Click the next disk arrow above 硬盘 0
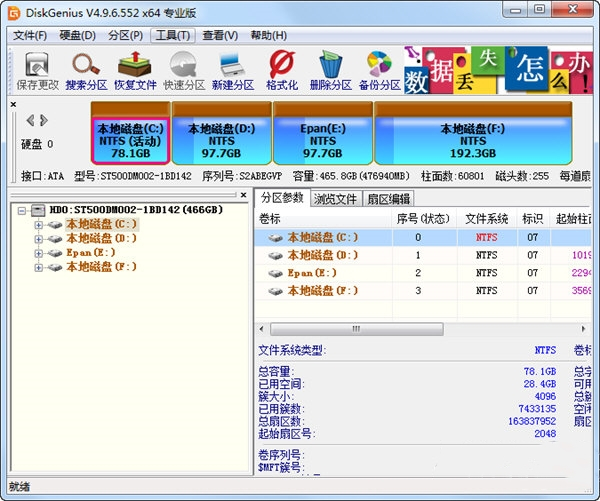 click(x=43, y=120)
